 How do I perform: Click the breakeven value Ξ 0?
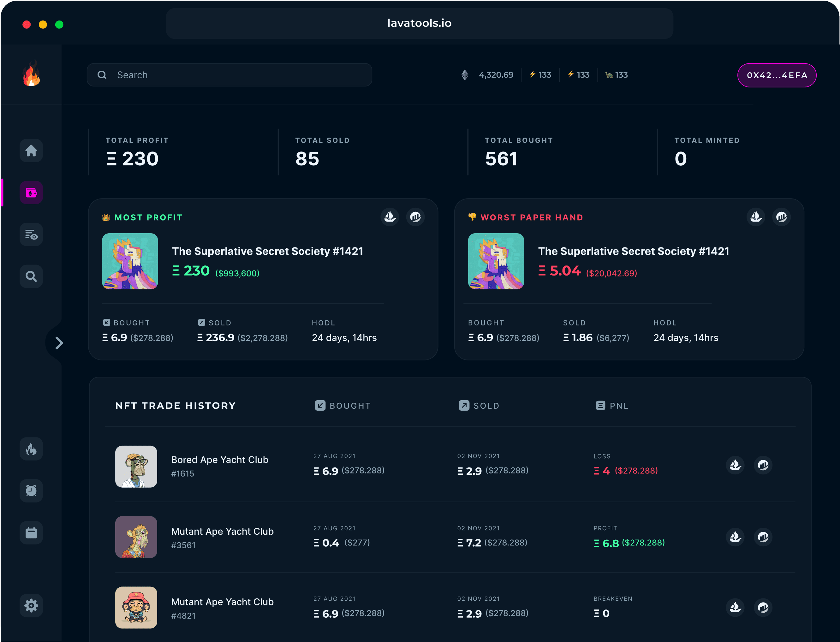(x=602, y=613)
